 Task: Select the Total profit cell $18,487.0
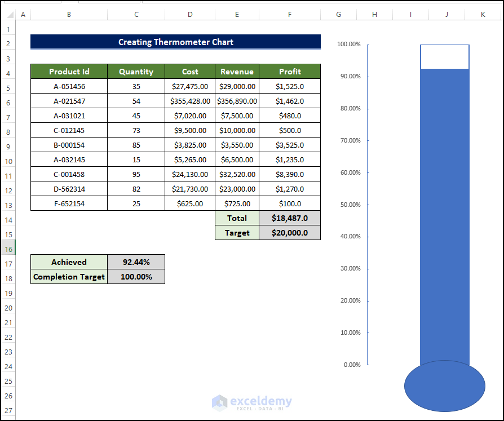(x=290, y=218)
